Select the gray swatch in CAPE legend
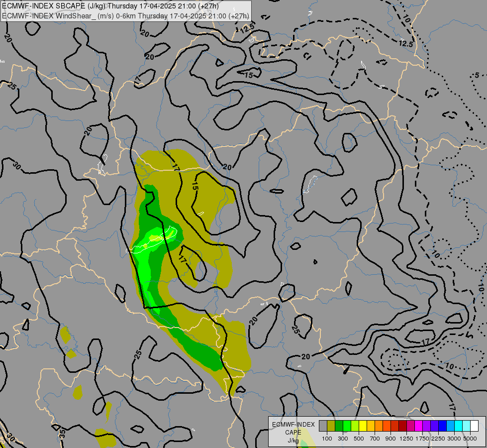 point(323,426)
